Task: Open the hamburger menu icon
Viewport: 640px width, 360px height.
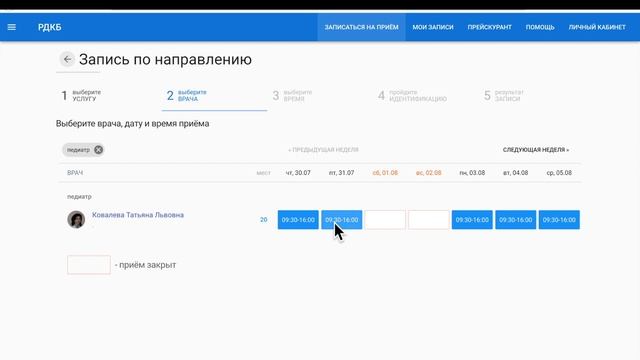Action: coord(12,27)
